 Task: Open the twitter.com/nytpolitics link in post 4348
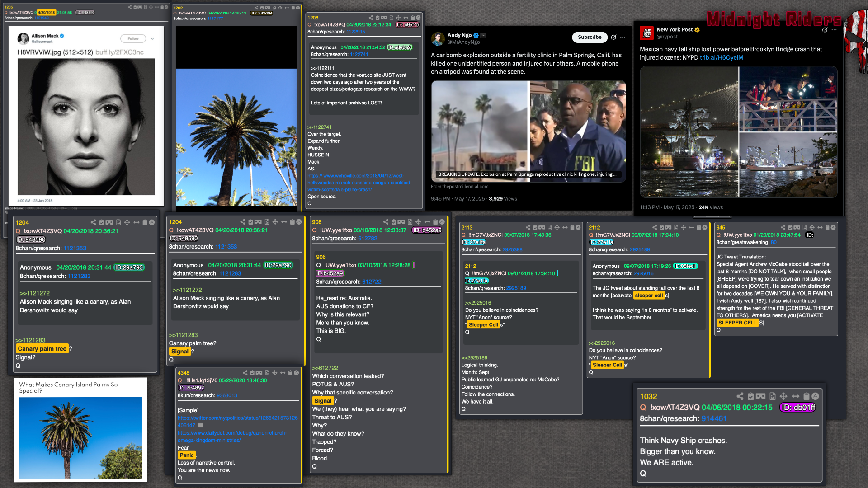[238, 421]
